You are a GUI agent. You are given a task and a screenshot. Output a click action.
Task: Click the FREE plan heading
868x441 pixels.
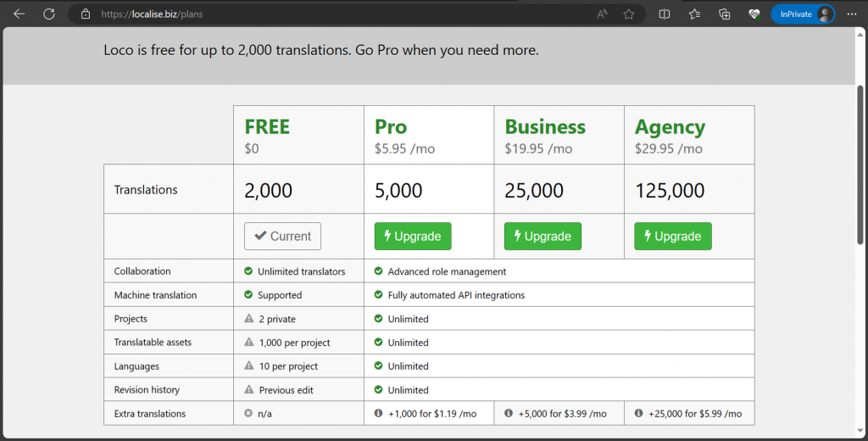pos(267,127)
